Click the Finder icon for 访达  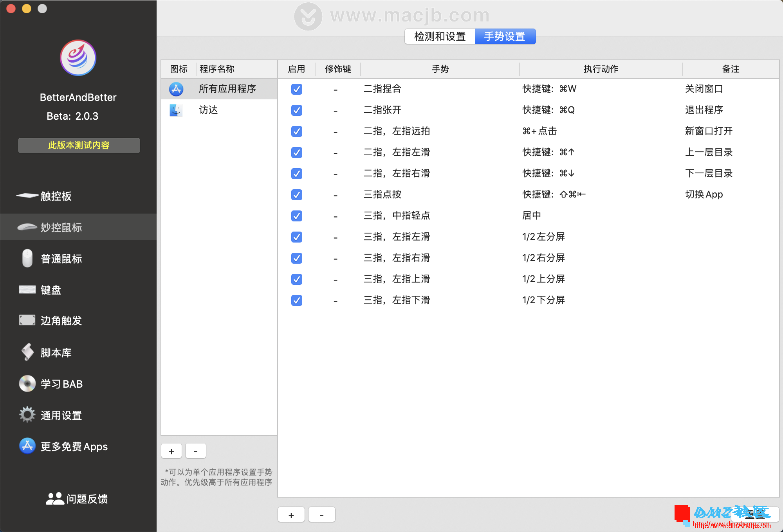click(176, 110)
